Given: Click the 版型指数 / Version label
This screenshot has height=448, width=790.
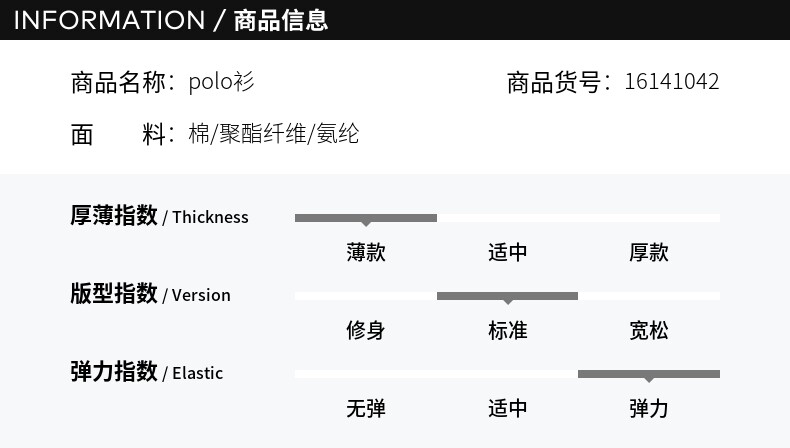Looking at the screenshot, I should [x=150, y=294].
